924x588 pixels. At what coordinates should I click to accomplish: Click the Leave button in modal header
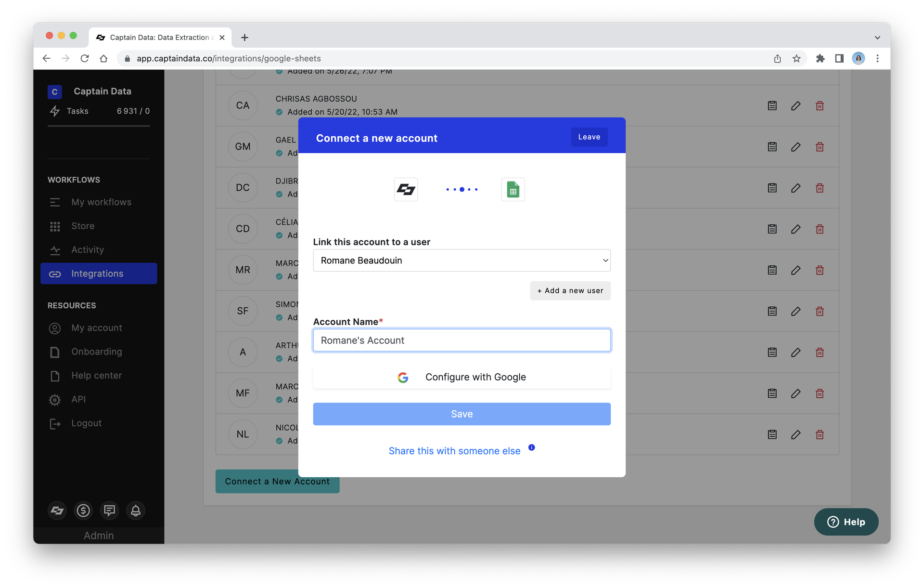point(589,137)
